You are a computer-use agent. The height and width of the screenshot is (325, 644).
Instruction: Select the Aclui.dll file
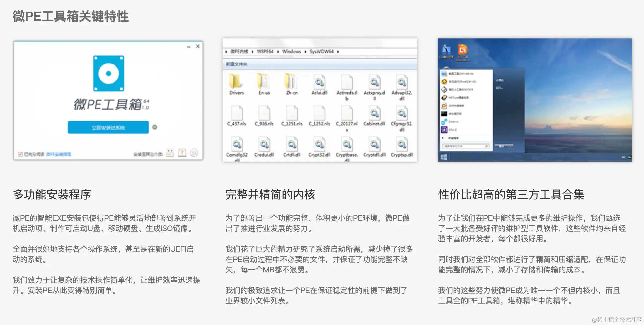[319, 85]
